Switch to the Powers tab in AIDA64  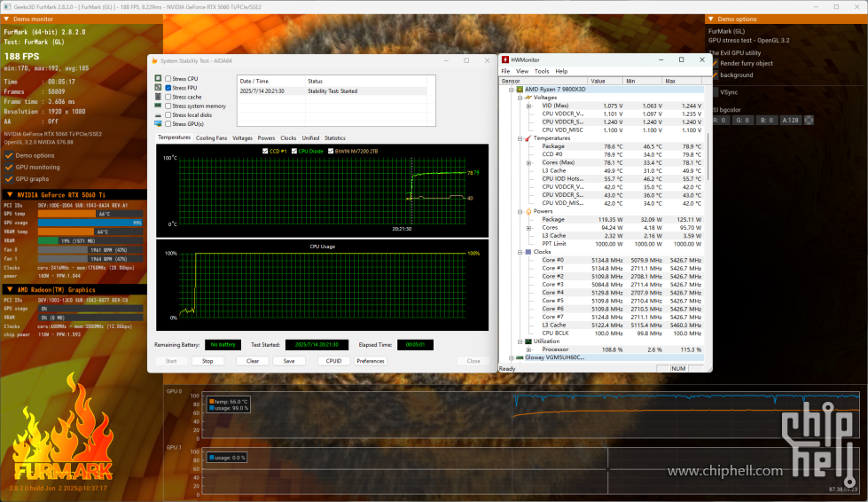266,137
